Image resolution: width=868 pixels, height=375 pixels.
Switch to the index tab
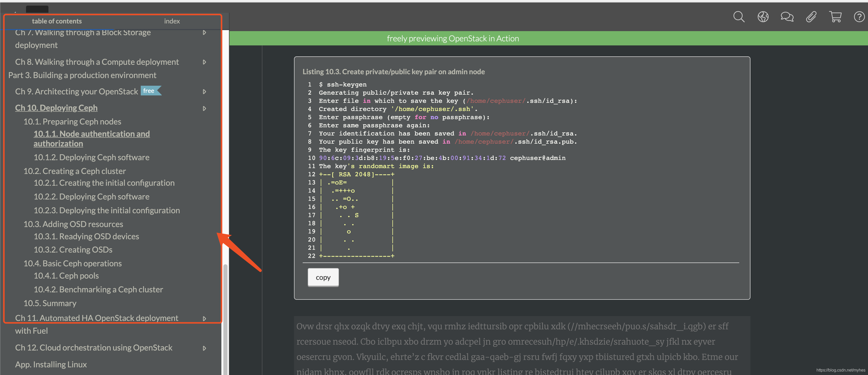pos(172,21)
